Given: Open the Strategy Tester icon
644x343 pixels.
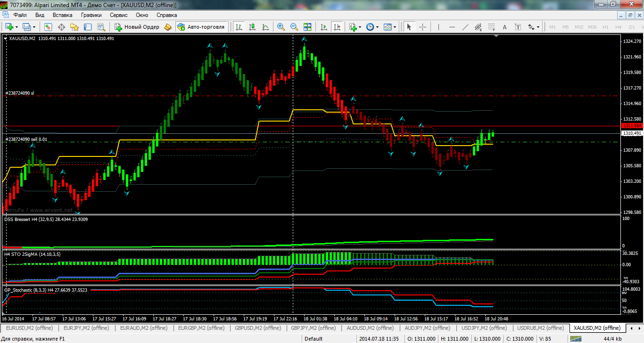Looking at the screenshot, I should coord(101,27).
